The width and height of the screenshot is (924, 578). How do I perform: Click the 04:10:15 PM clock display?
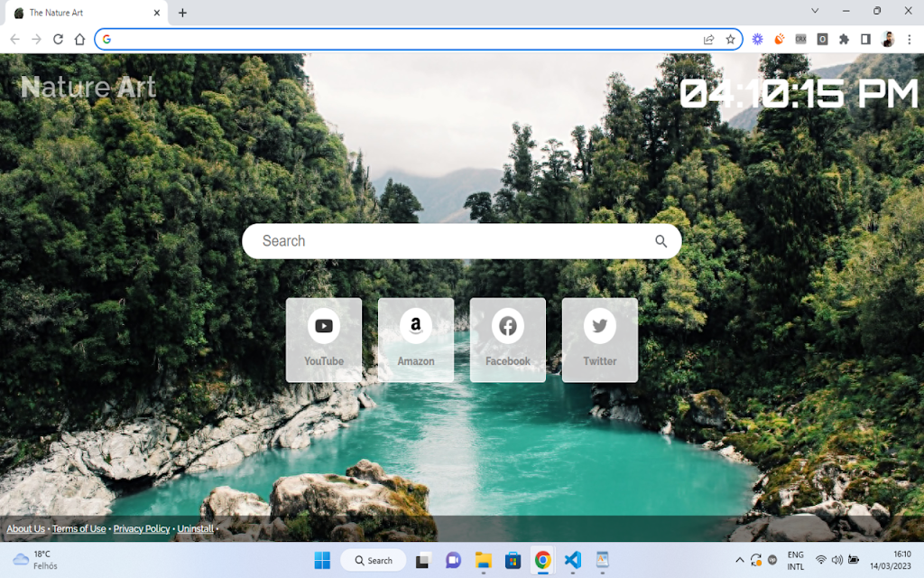[x=799, y=94]
